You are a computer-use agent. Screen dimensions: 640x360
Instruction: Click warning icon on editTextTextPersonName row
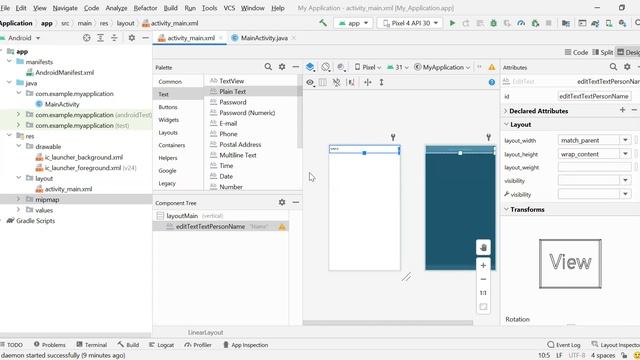282,227
